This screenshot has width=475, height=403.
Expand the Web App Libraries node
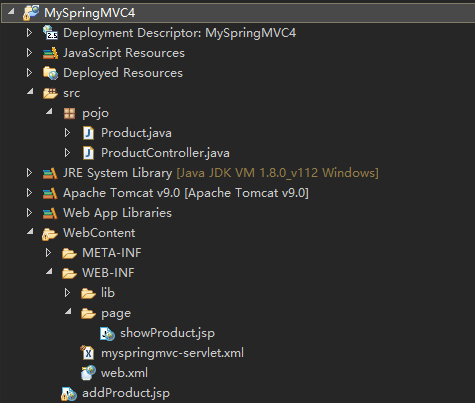tap(29, 213)
